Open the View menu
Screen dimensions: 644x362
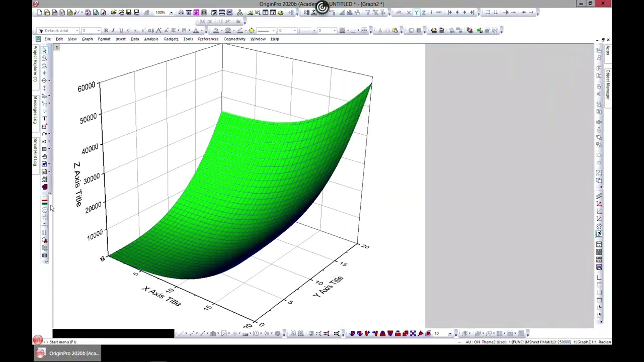[72, 39]
